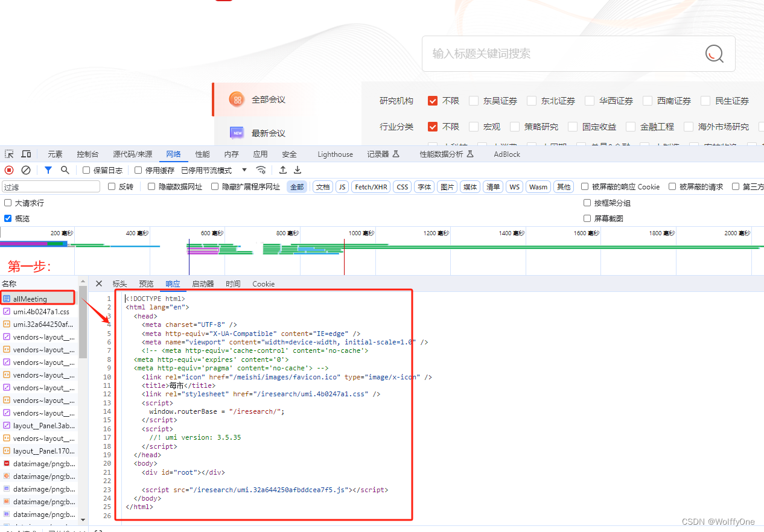This screenshot has width=764, height=532.
Task: Select the allMeeting request row
Action: (x=38, y=299)
